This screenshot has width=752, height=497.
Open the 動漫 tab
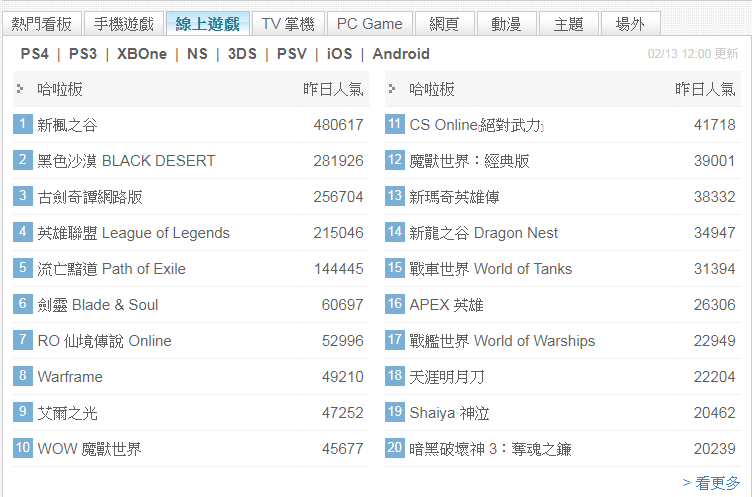(505, 23)
